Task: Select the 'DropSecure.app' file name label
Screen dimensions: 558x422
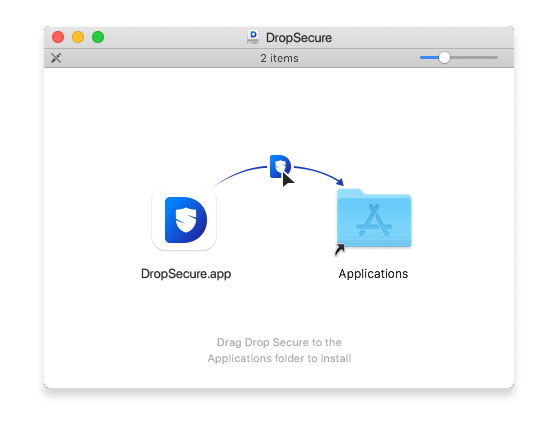Action: [186, 274]
